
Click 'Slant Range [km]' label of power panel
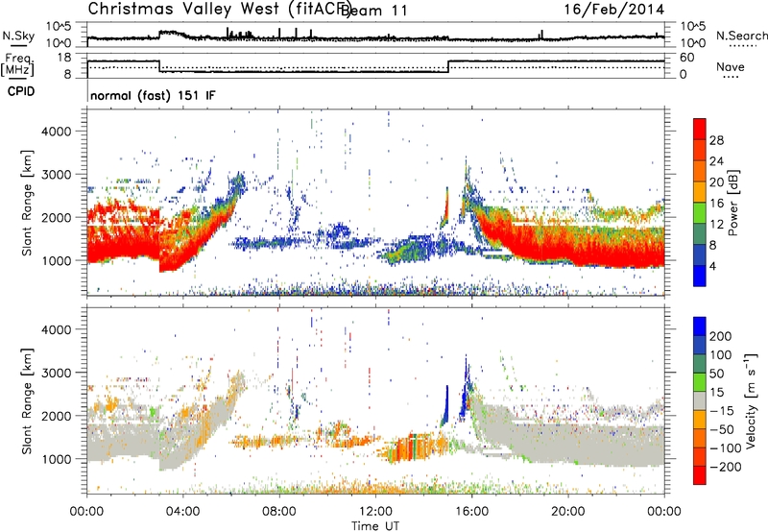pos(27,203)
